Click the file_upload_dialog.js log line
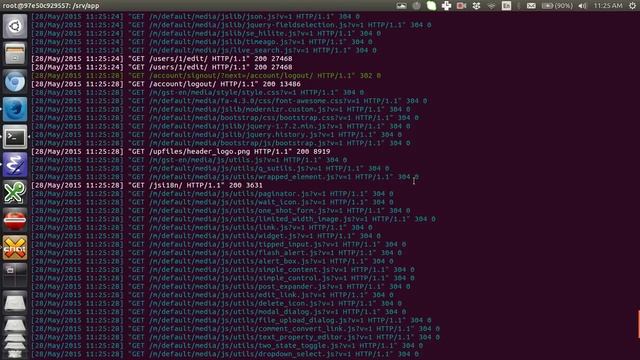The width and height of the screenshot is (640, 360). tap(231, 320)
